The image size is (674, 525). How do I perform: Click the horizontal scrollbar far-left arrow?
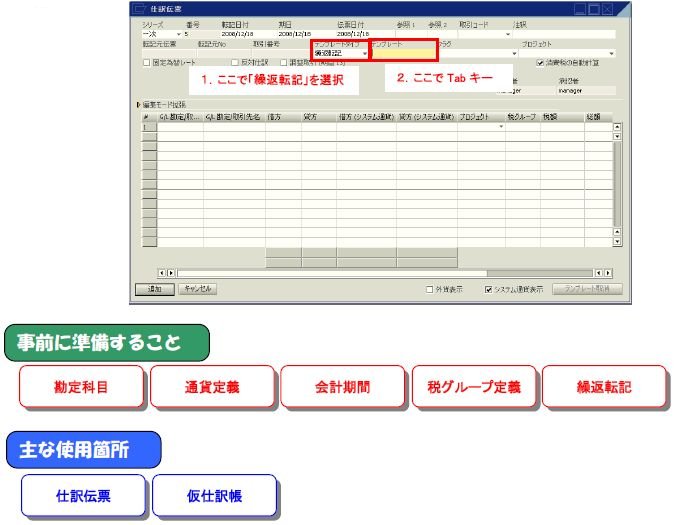pyautogui.click(x=162, y=272)
